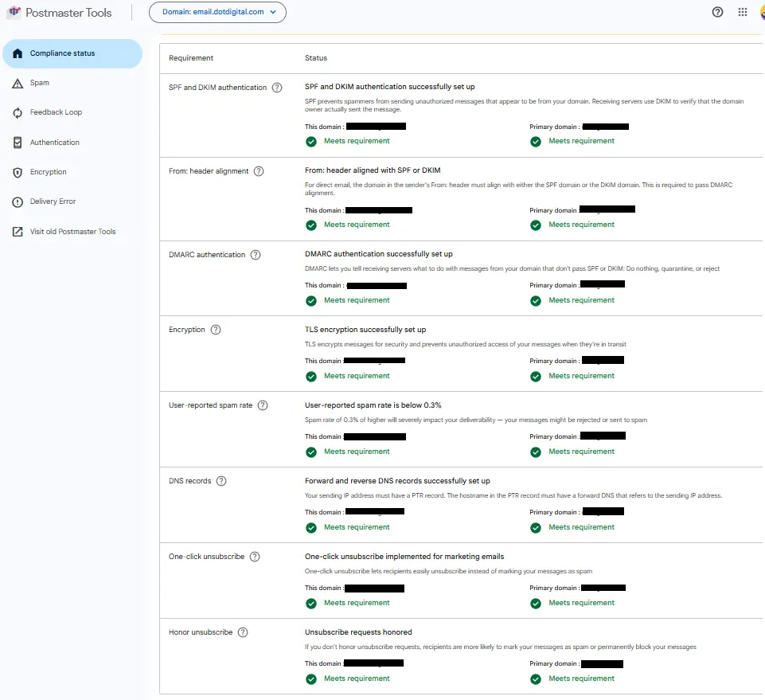The width and height of the screenshot is (765, 700).
Task: Open the help icon in top bar
Action: [717, 12]
